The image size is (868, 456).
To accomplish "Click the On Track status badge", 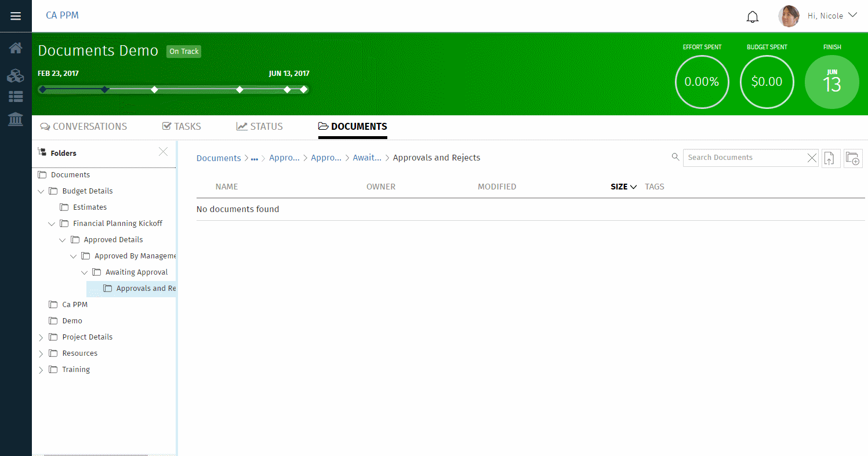I will pyautogui.click(x=183, y=52).
